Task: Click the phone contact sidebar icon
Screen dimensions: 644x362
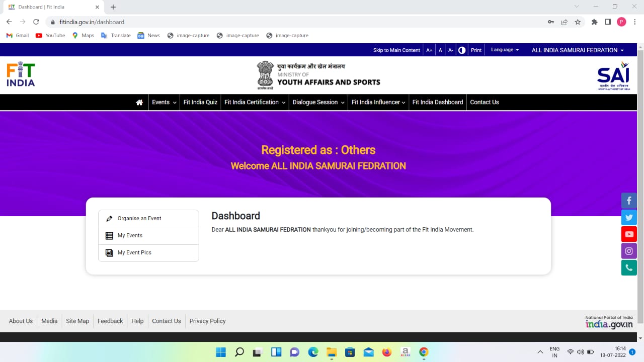Action: (629, 268)
